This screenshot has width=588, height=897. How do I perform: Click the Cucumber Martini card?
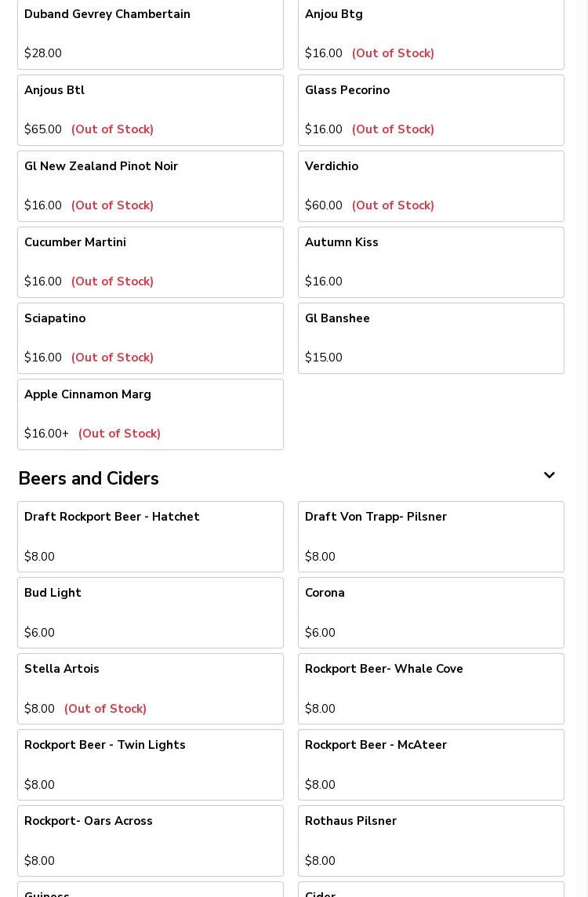(151, 262)
